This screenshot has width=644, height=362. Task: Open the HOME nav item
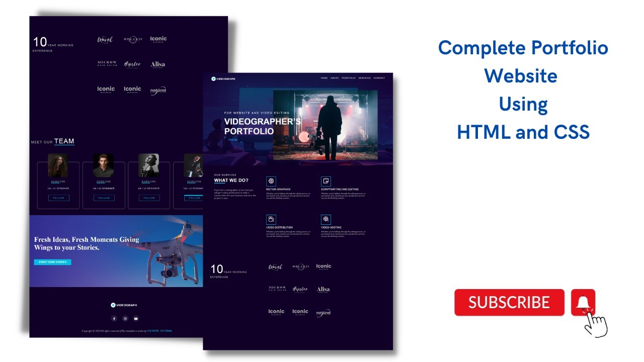coord(324,78)
